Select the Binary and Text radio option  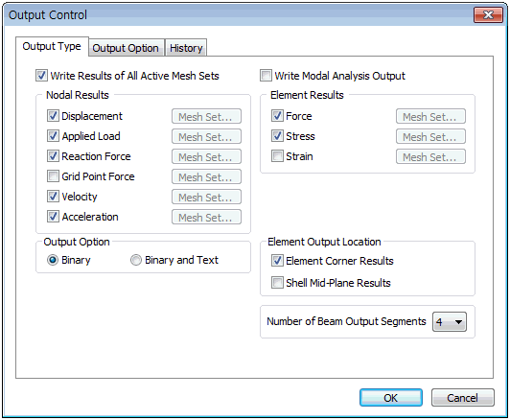pos(136,260)
